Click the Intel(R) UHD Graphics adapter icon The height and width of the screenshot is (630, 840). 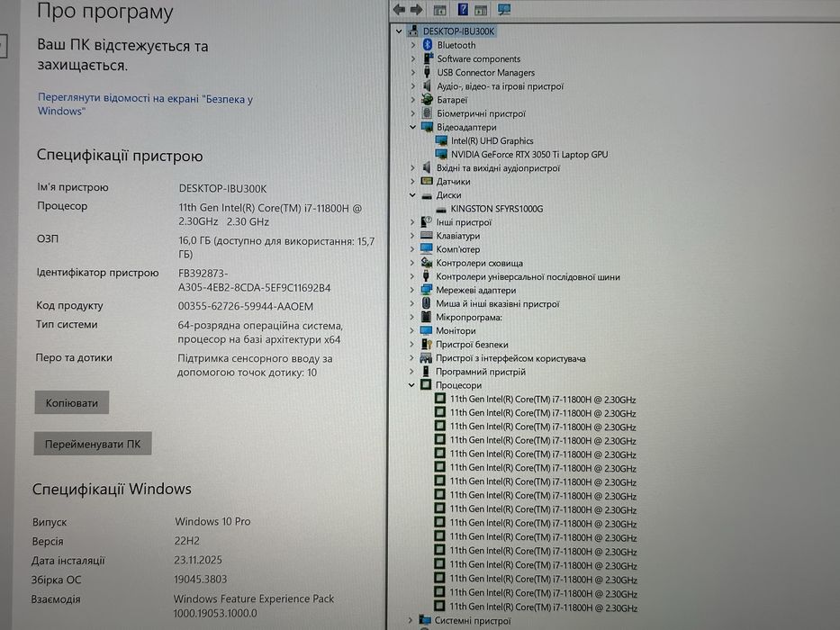point(441,140)
